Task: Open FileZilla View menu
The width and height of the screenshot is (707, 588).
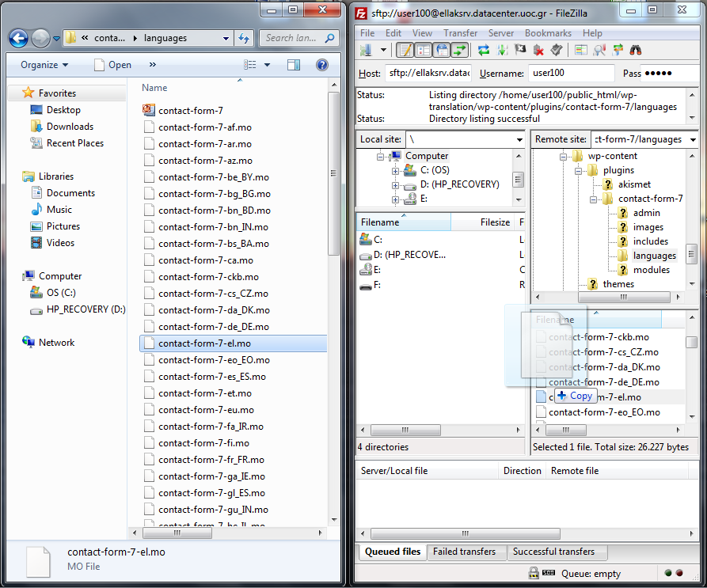Action: tap(422, 33)
